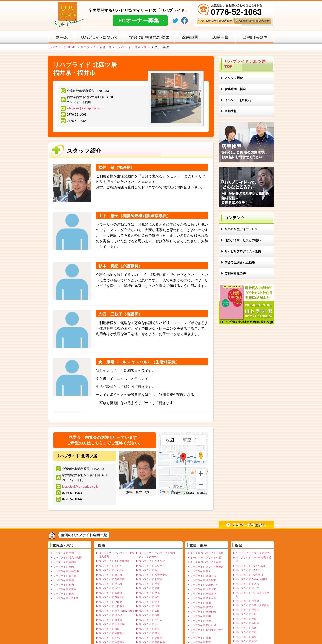The width and height of the screenshot is (322, 644).
Task: Open リハプライド 中通 store link
Action: pos(63,553)
